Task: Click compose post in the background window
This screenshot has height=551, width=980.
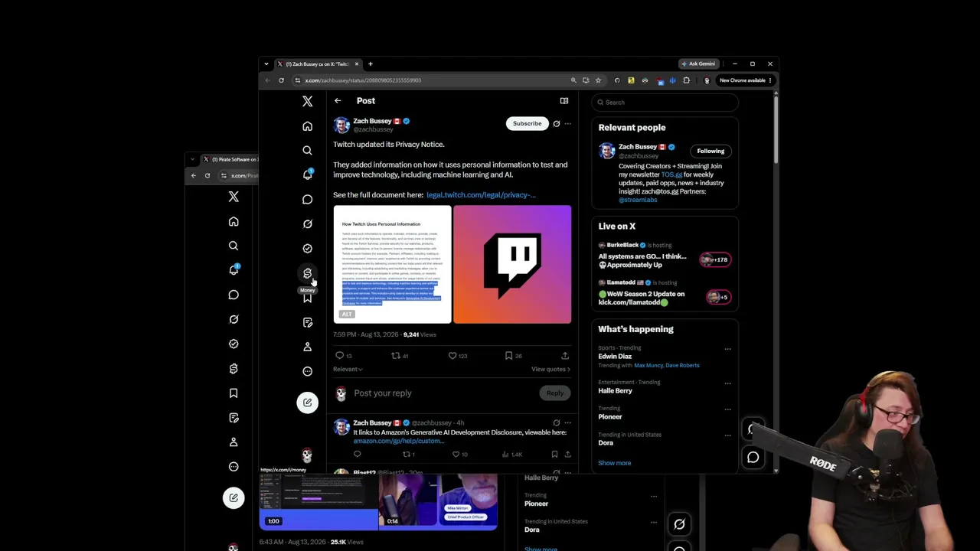Action: (234, 498)
